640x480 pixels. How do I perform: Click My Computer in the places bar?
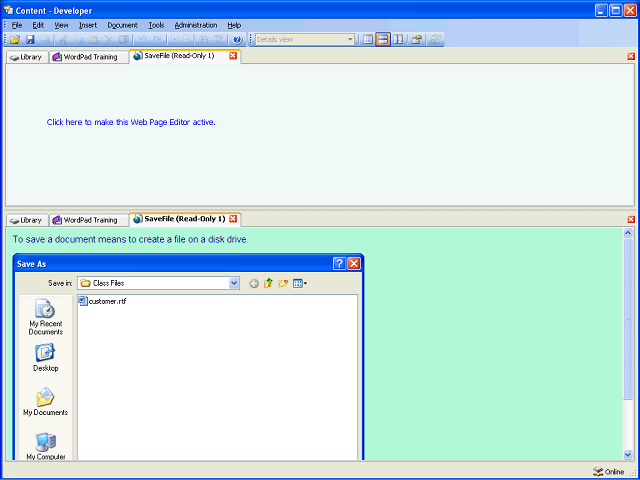[x=45, y=447]
